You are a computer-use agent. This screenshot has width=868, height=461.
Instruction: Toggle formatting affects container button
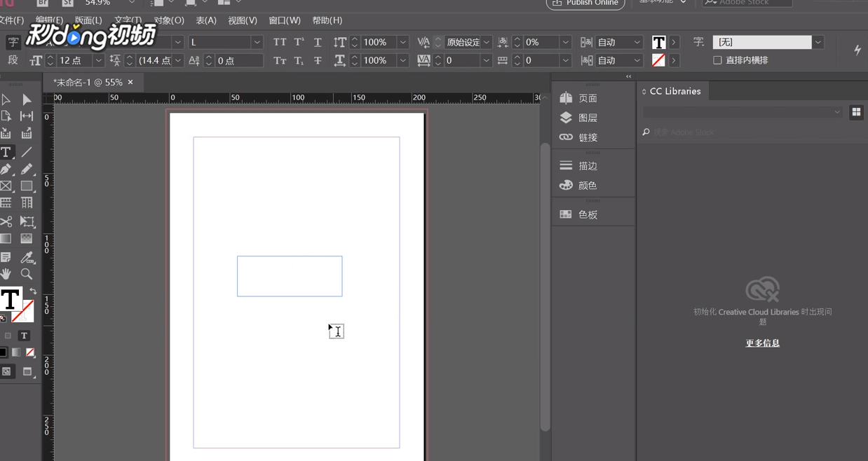tap(8, 336)
